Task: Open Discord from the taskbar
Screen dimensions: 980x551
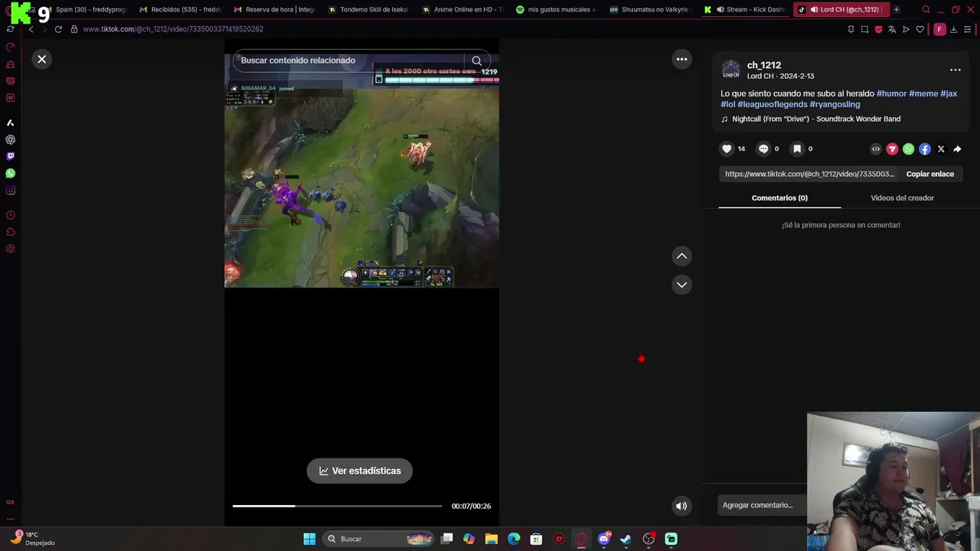Action: coord(604,539)
